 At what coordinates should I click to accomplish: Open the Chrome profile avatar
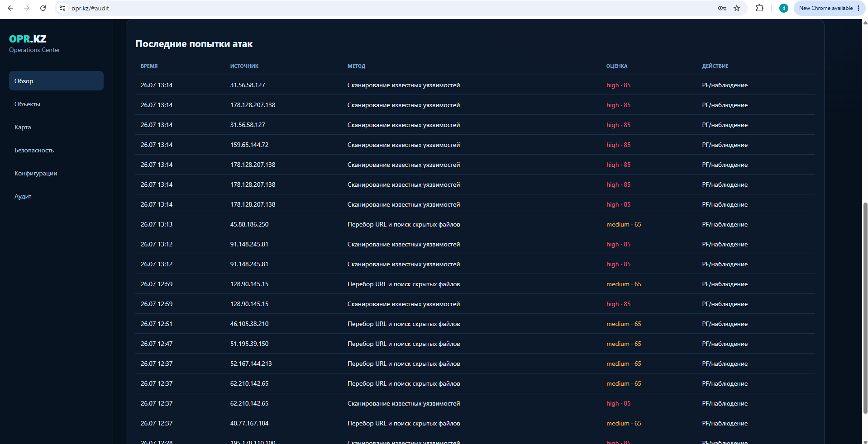coord(783,8)
